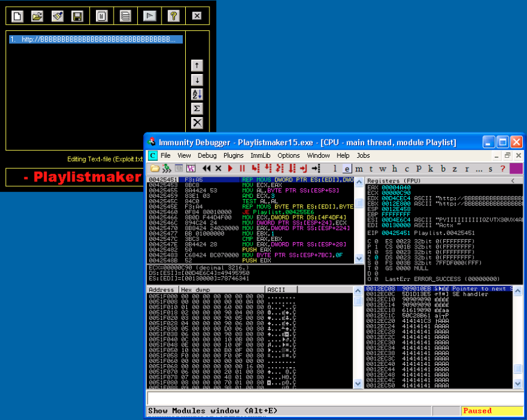The width and height of the screenshot is (527, 420).
Task: Run the program with the red play icon
Action: (230, 168)
